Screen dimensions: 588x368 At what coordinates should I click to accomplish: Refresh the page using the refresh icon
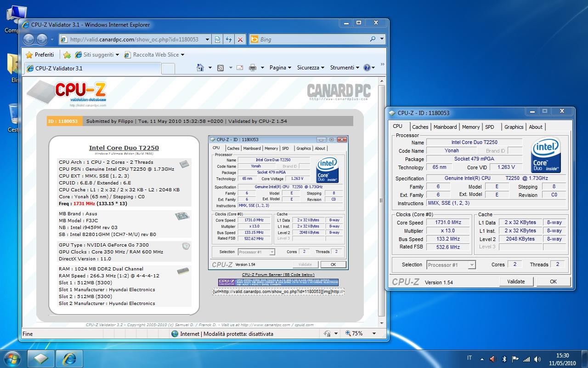[229, 40]
